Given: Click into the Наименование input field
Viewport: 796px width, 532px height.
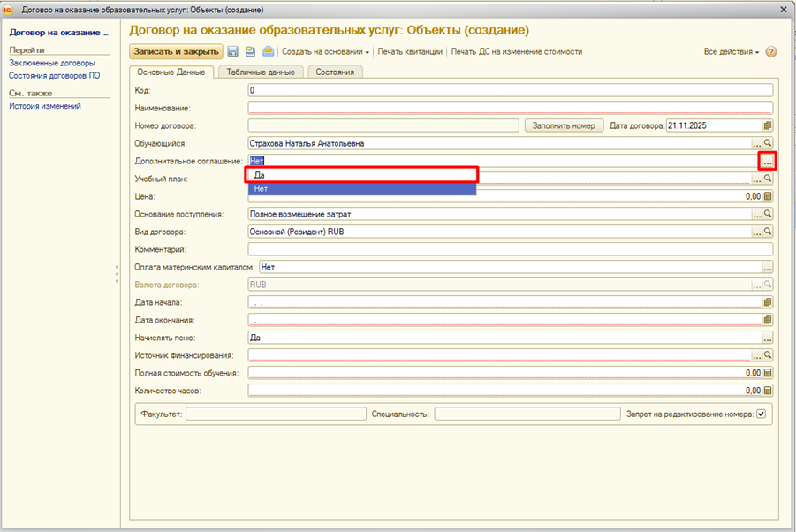Looking at the screenshot, I should (511, 108).
